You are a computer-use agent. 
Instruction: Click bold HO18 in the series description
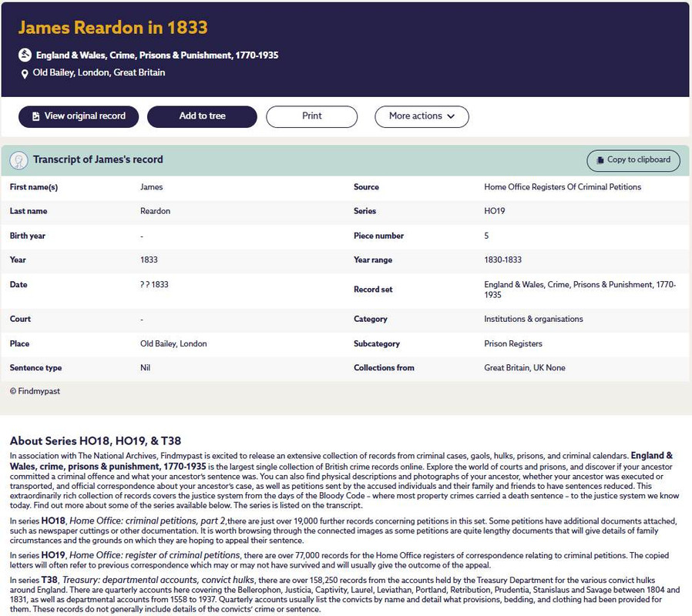tap(53, 521)
